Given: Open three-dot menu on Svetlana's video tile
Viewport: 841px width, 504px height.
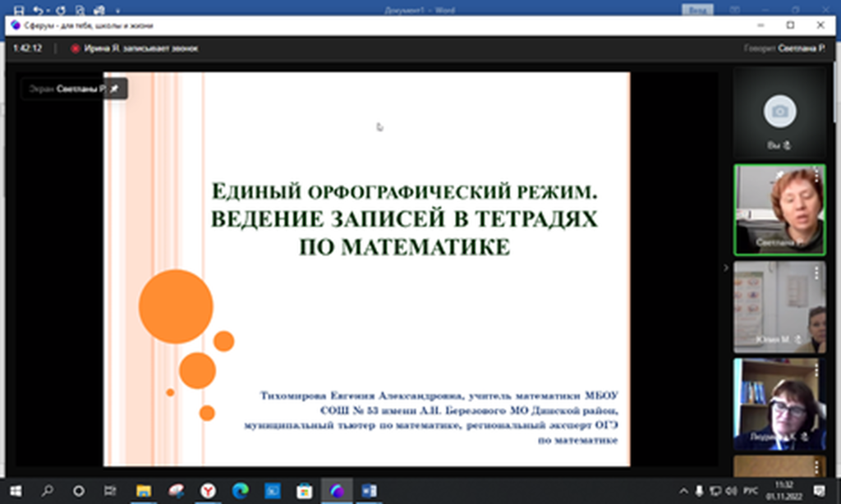Looking at the screenshot, I should (x=816, y=176).
